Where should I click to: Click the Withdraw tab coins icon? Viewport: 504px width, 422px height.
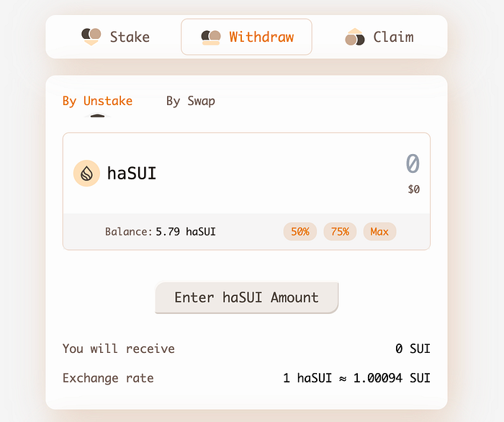(211, 37)
